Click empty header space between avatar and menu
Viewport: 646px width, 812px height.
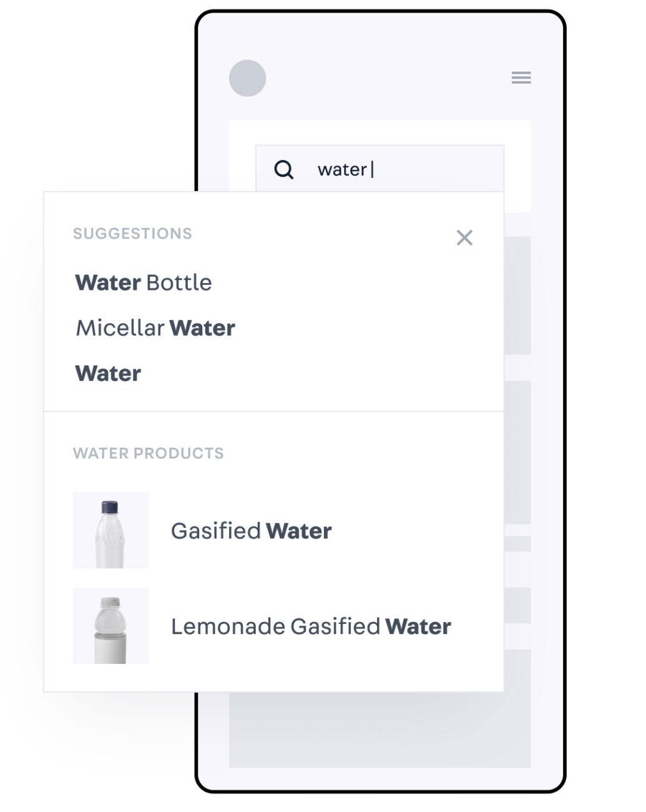point(387,78)
